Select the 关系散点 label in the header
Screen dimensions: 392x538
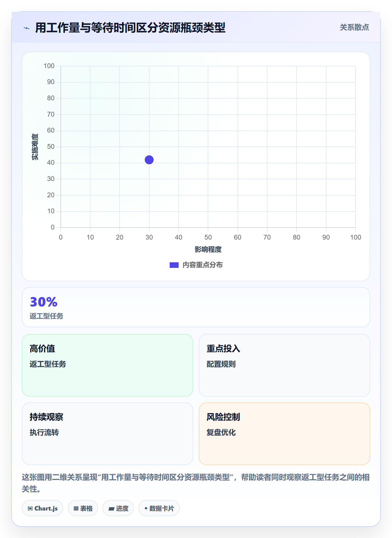pos(354,27)
